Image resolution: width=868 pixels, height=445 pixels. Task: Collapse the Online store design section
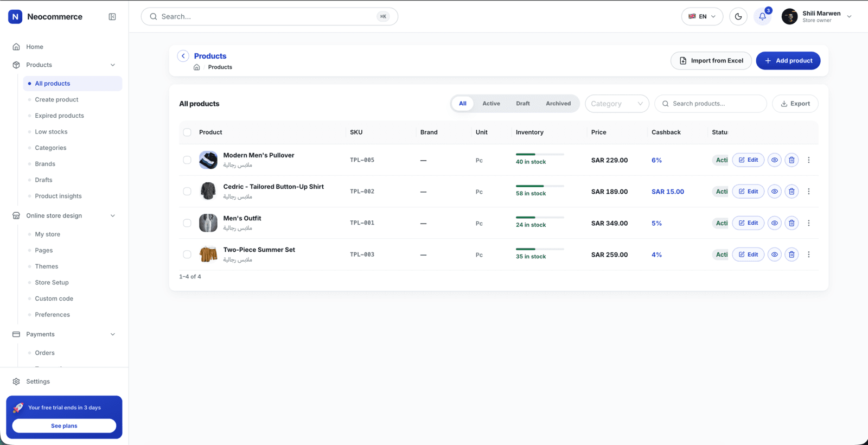(113, 216)
